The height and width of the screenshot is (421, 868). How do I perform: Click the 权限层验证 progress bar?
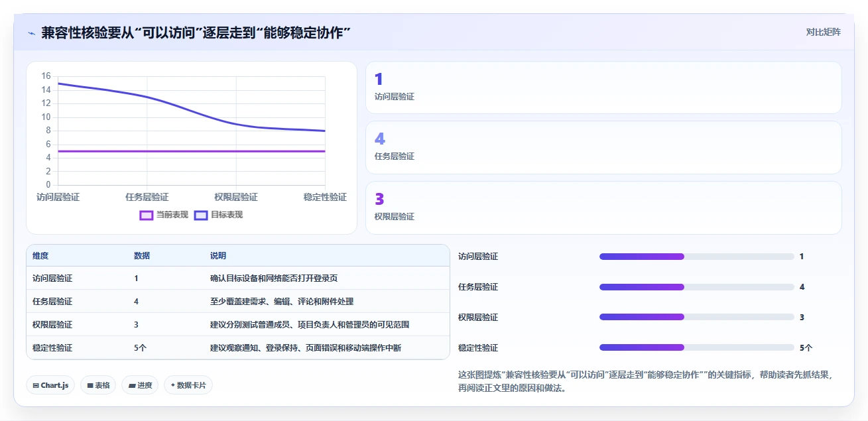click(697, 317)
